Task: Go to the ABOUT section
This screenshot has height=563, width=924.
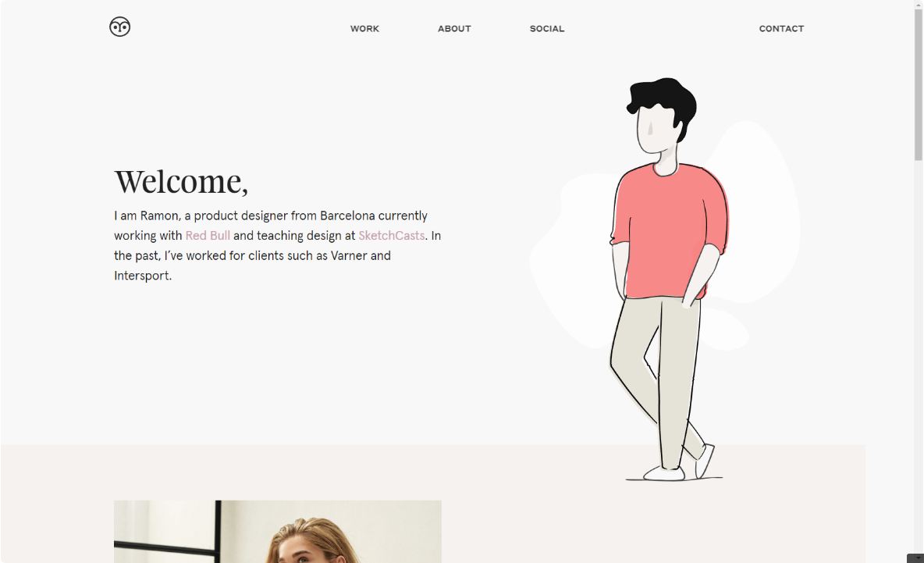Action: (454, 28)
